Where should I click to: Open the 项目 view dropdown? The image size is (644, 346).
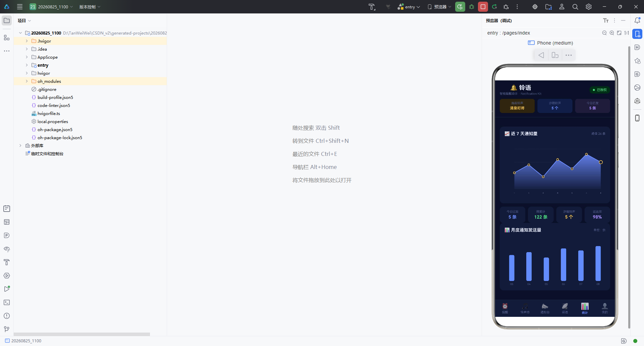pyautogui.click(x=24, y=20)
